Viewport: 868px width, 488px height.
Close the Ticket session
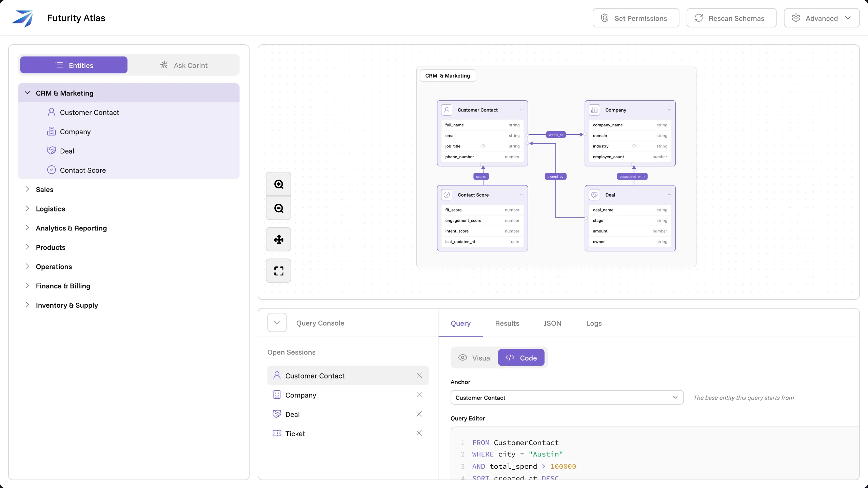[419, 433]
